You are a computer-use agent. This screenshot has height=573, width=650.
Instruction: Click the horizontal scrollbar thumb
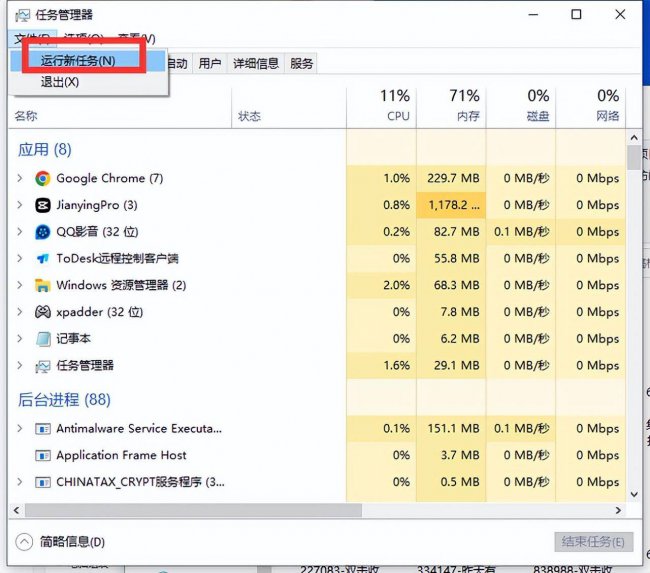[193, 510]
